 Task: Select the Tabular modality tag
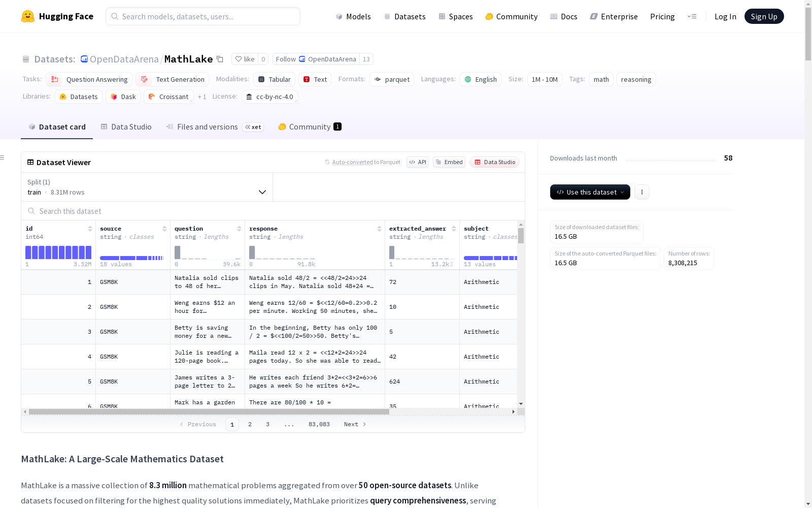(274, 79)
